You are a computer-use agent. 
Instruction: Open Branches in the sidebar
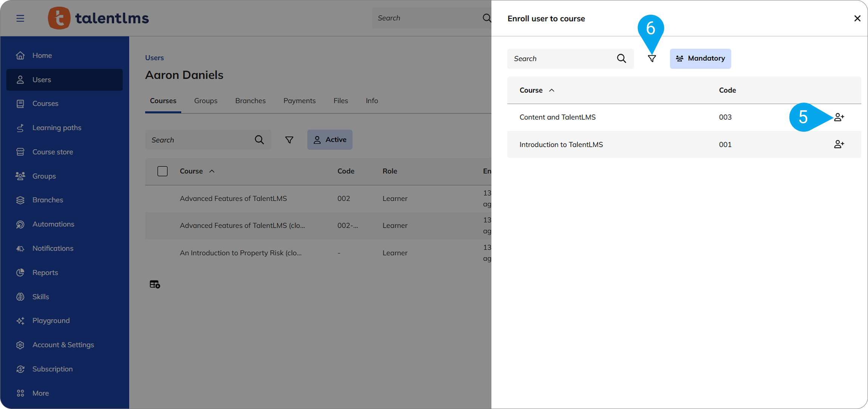[64, 200]
